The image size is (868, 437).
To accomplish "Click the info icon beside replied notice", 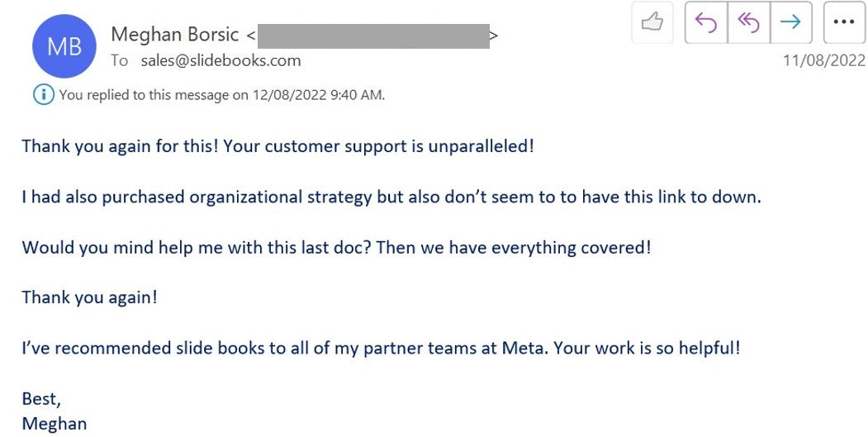I will pos(43,94).
